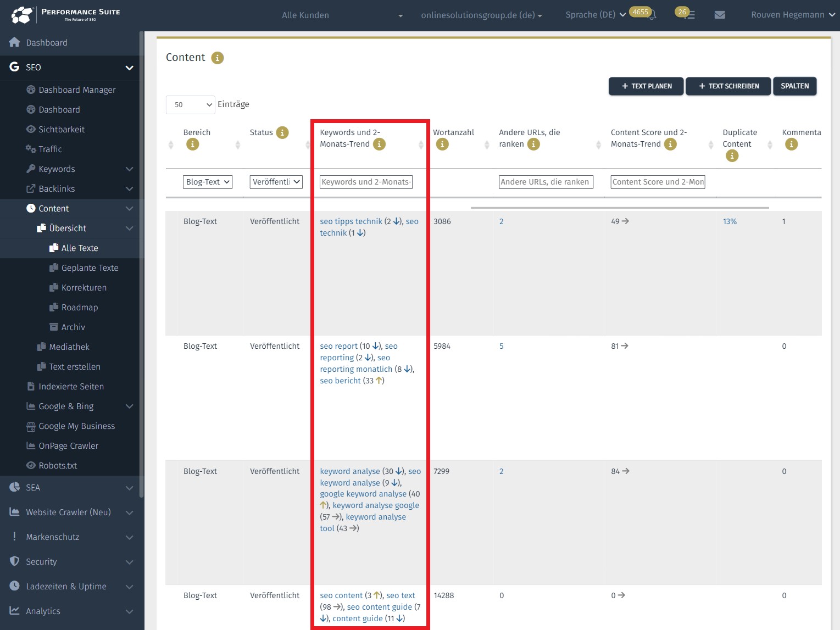Viewport: 840px width, 630px height.
Task: Open the Veröffentlicht status filter dropdown
Action: pyautogui.click(x=276, y=182)
